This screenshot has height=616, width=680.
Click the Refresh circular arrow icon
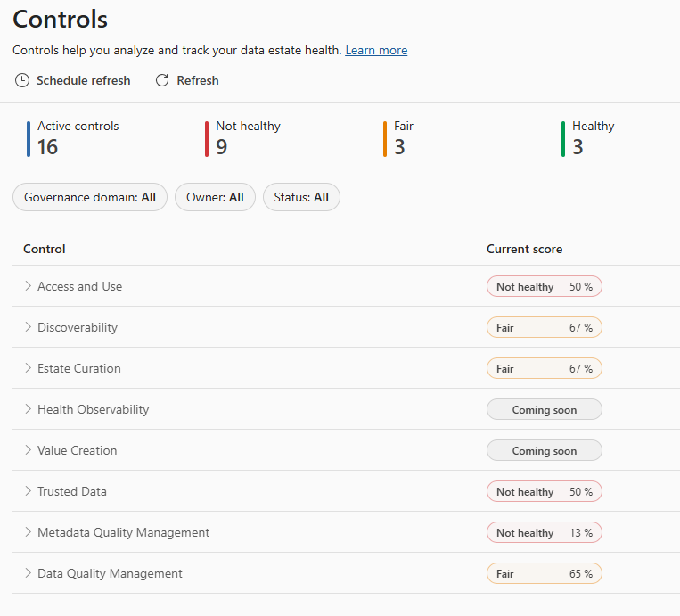(162, 81)
